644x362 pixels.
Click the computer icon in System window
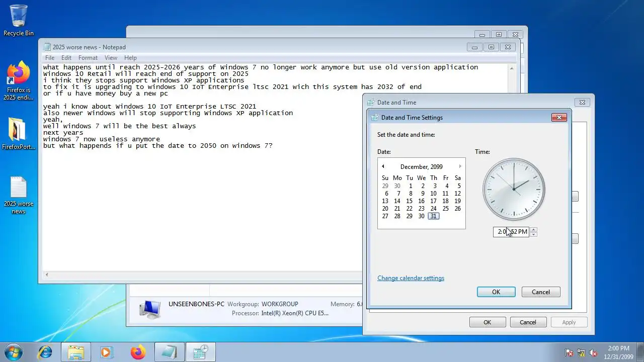pyautogui.click(x=149, y=309)
